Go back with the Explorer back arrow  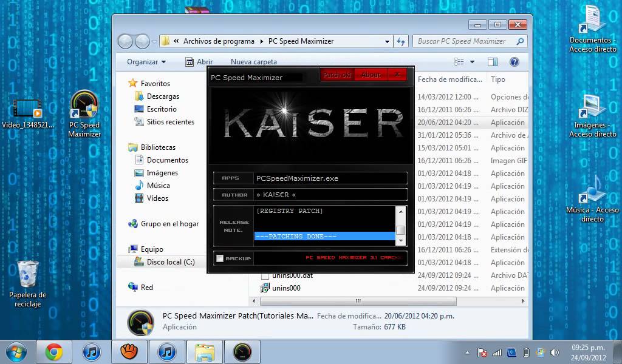pyautogui.click(x=125, y=41)
